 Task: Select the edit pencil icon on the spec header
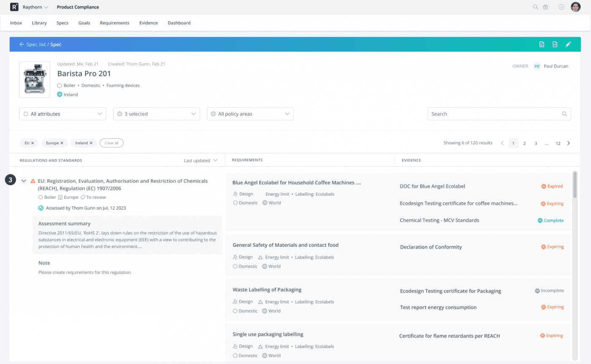(568, 44)
